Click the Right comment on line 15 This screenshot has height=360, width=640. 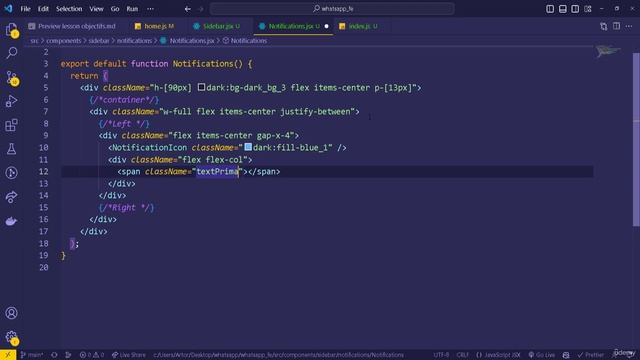point(127,207)
